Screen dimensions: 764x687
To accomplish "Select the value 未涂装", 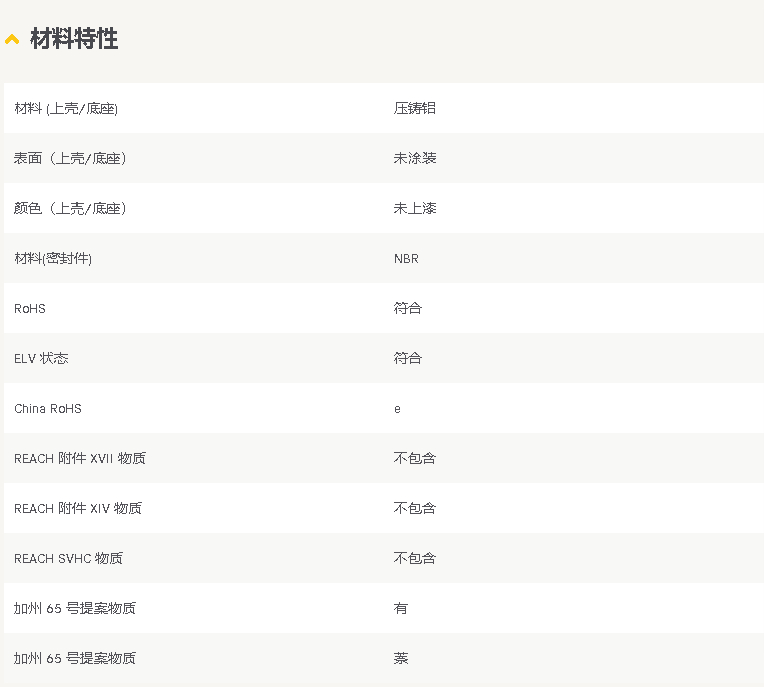I will click(x=415, y=158).
